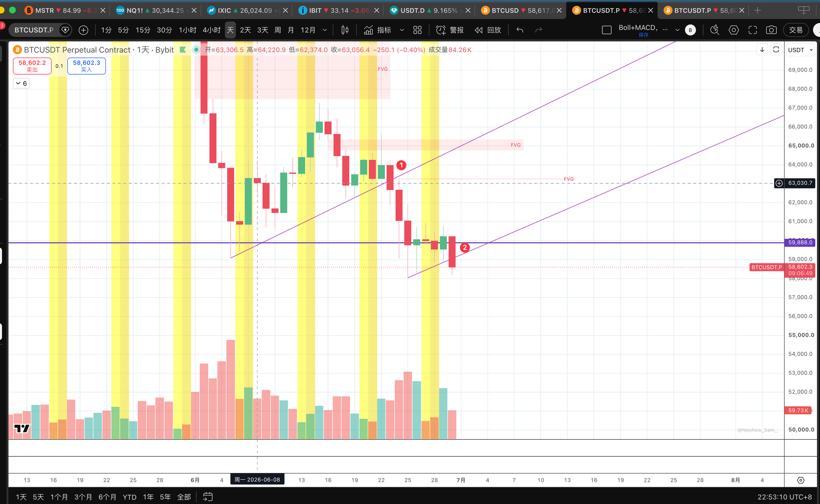Click the undo arrow
The height and width of the screenshot is (504, 820).
(520, 30)
